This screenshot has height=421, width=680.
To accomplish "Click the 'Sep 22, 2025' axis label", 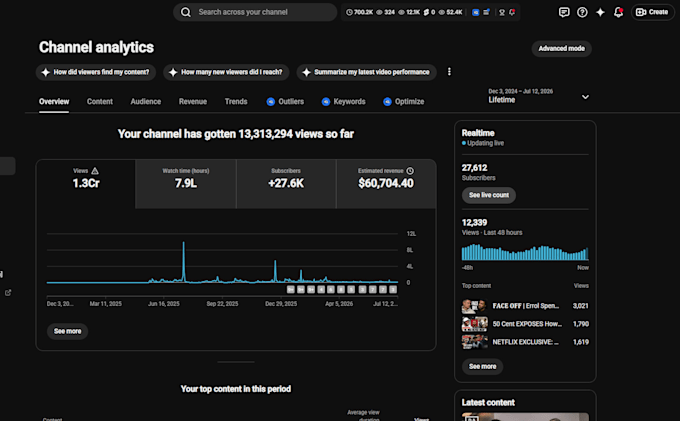I will coord(222,304).
